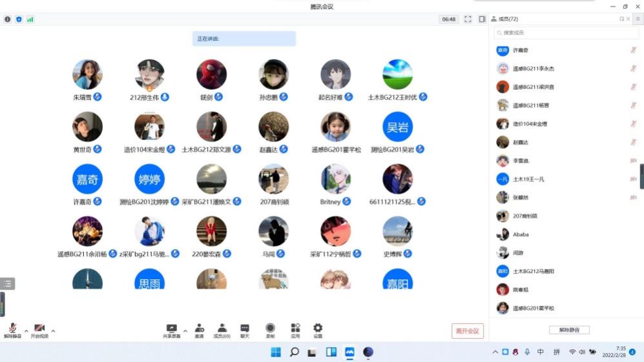
Task: Open the Invite (邀请) icon
Action: click(200, 328)
